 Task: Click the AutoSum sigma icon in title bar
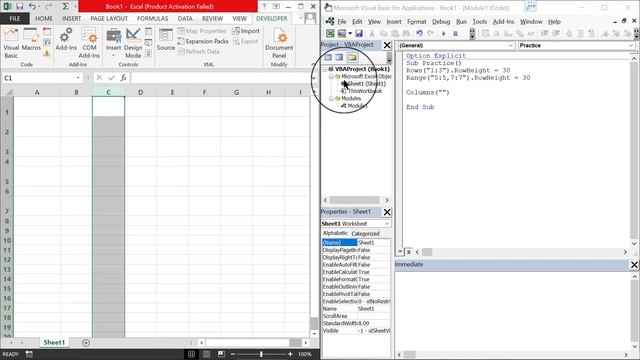click(65, 7)
